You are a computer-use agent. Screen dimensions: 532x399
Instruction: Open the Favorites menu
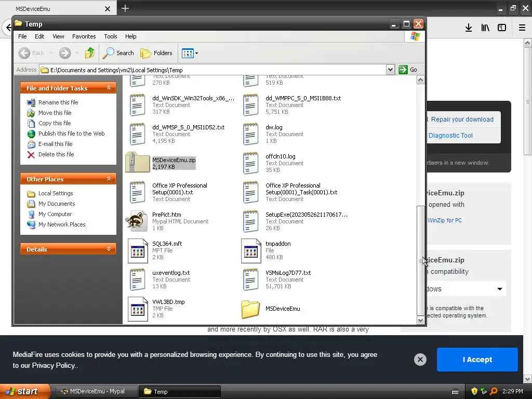[x=84, y=36]
